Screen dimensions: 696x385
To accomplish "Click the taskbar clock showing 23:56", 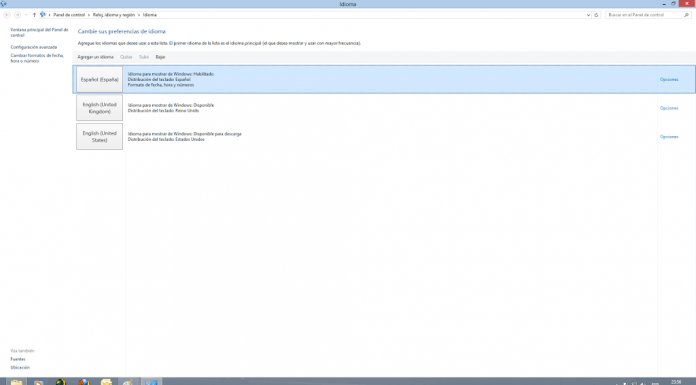I will pyautogui.click(x=676, y=382).
